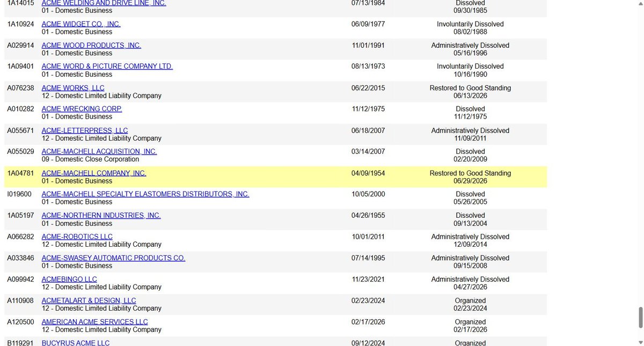Screen dimensions: 644x346
Task: Open ACME WIDGET CO., INC. entity link
Action: (x=81, y=24)
